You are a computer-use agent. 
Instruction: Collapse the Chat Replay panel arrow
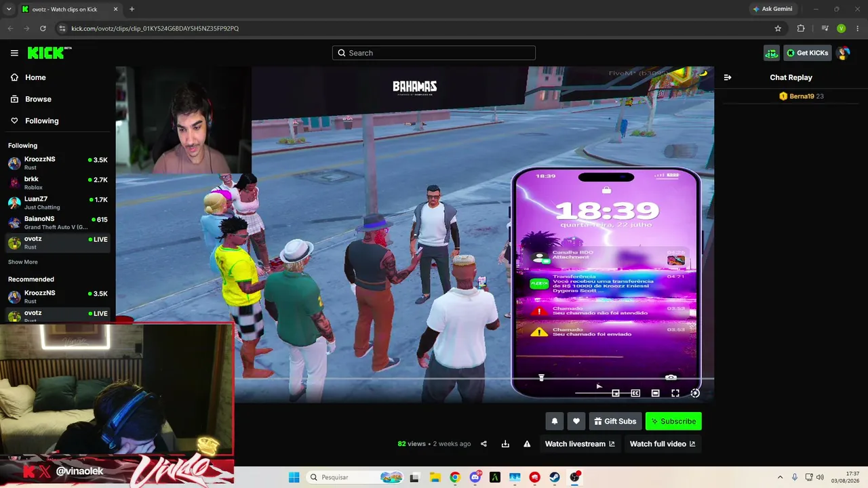click(x=728, y=77)
